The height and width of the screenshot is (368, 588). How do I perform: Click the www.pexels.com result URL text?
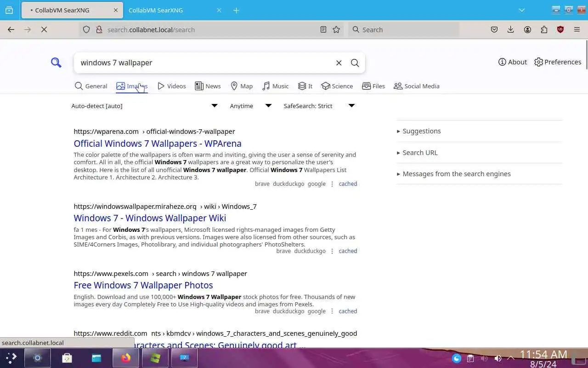(x=160, y=274)
